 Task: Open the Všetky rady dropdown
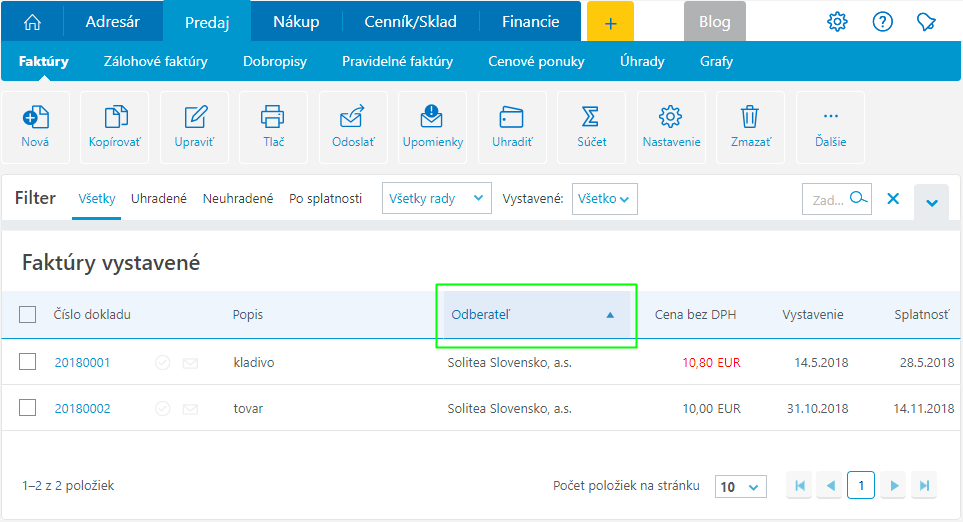pos(437,199)
